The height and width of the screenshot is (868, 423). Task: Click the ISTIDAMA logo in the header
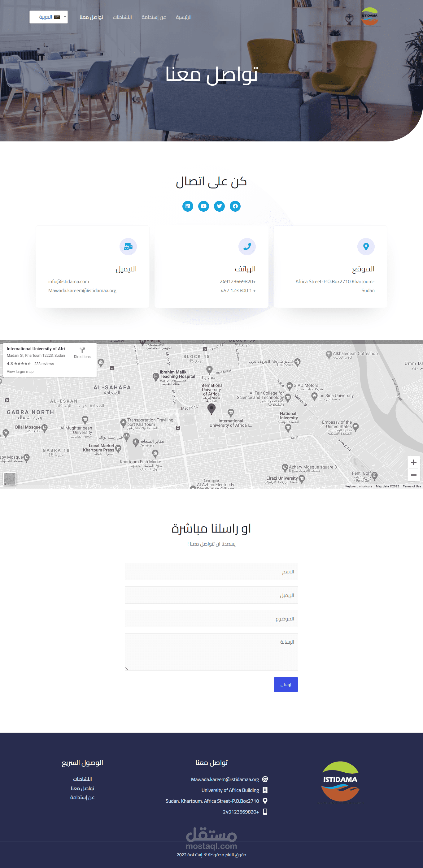[370, 17]
